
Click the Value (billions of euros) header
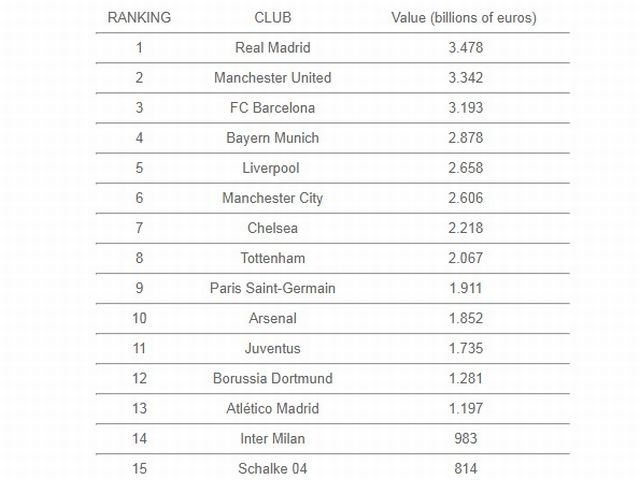point(464,18)
